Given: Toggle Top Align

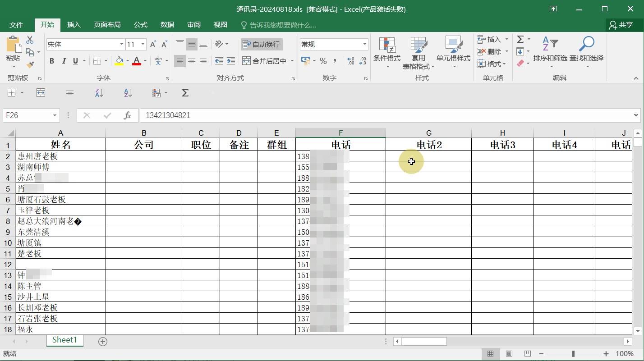Looking at the screenshot, I should point(179,44).
